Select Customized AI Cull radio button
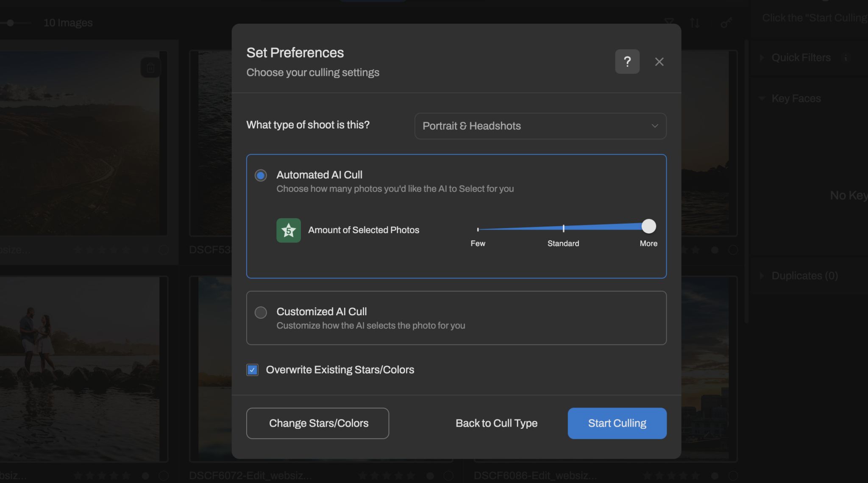 [x=261, y=313]
